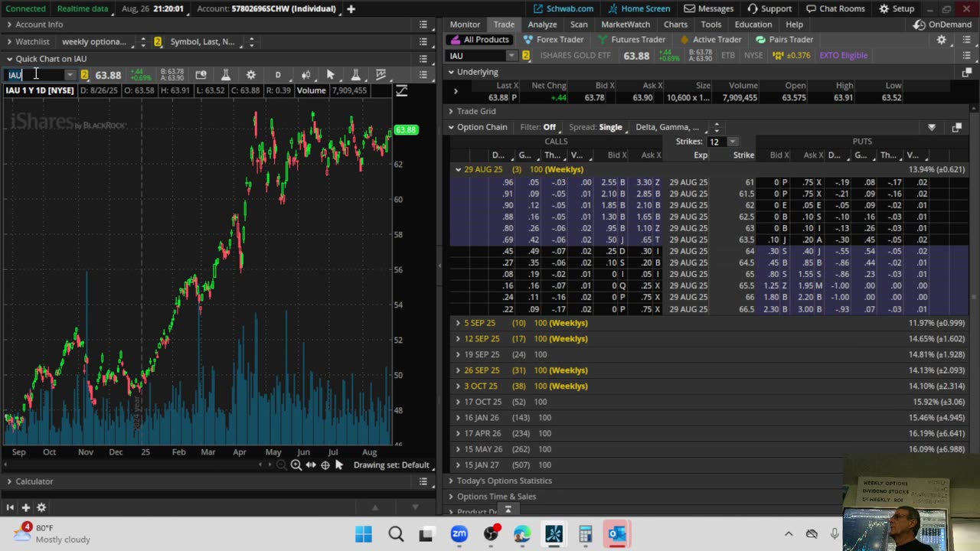Open chart share/alert icon in Quick Chart toolbar
980x551 pixels.
click(x=201, y=74)
